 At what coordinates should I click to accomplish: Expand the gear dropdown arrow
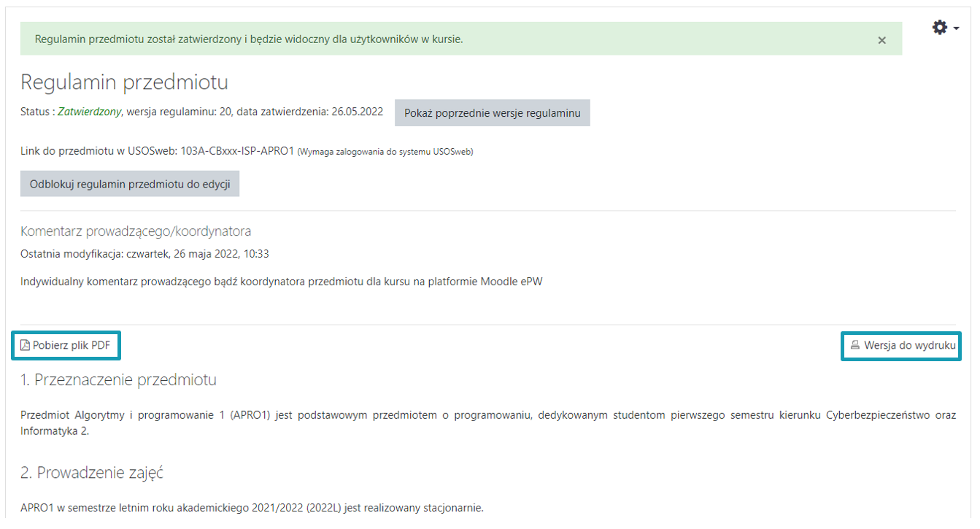point(956,29)
